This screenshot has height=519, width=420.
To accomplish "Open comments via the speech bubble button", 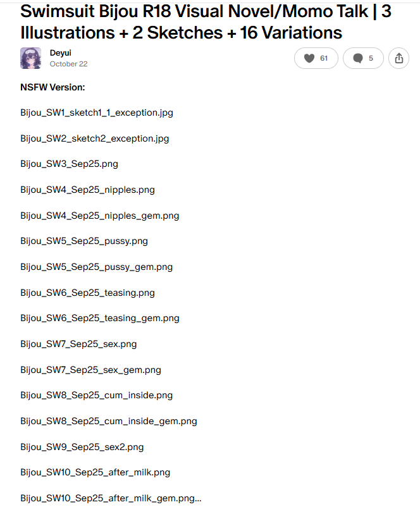I will 363,58.
